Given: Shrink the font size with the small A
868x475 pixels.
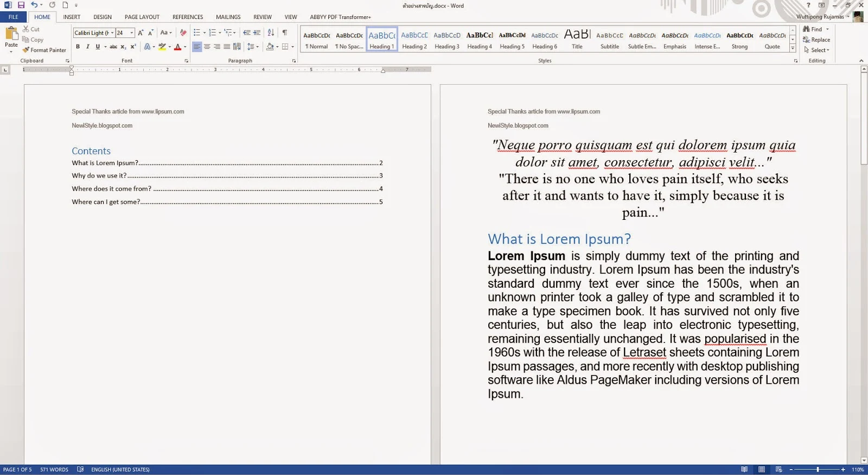Looking at the screenshot, I should 150,33.
